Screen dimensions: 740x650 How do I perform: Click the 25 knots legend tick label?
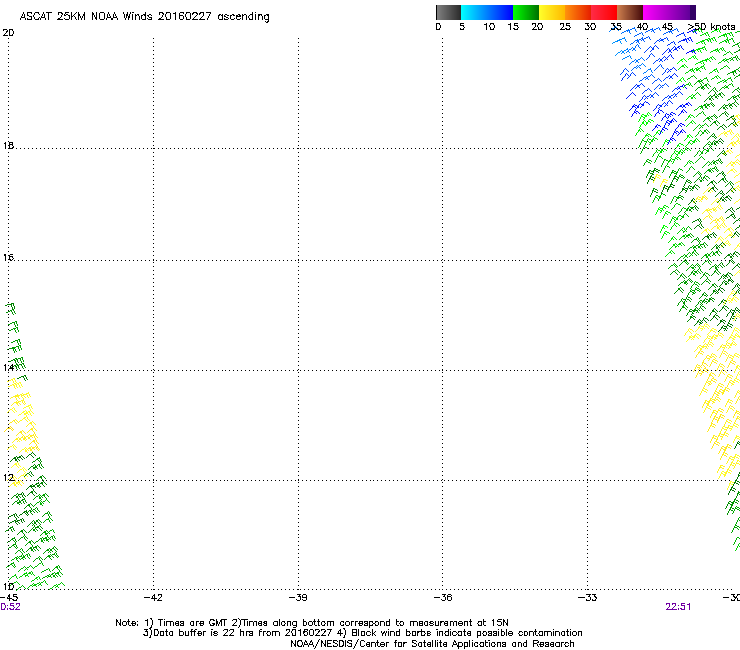coord(565,27)
